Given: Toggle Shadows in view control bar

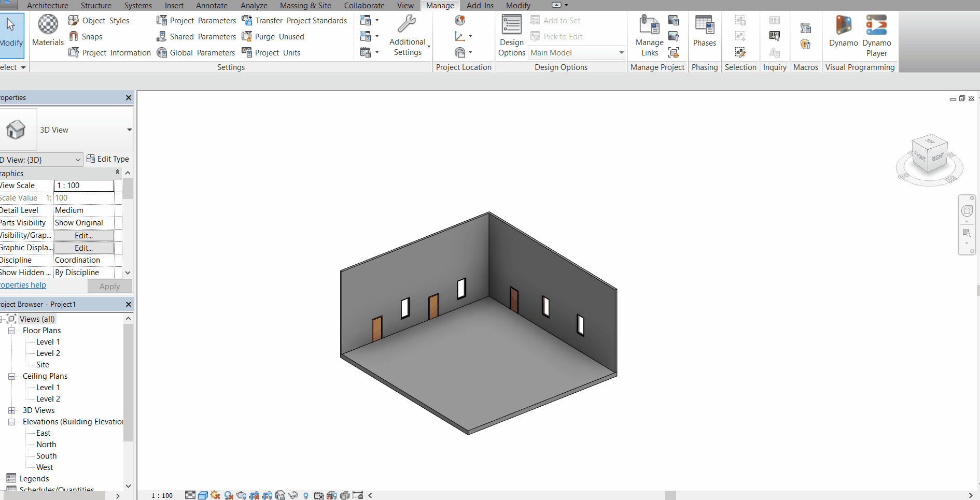Looking at the screenshot, I should [228, 495].
